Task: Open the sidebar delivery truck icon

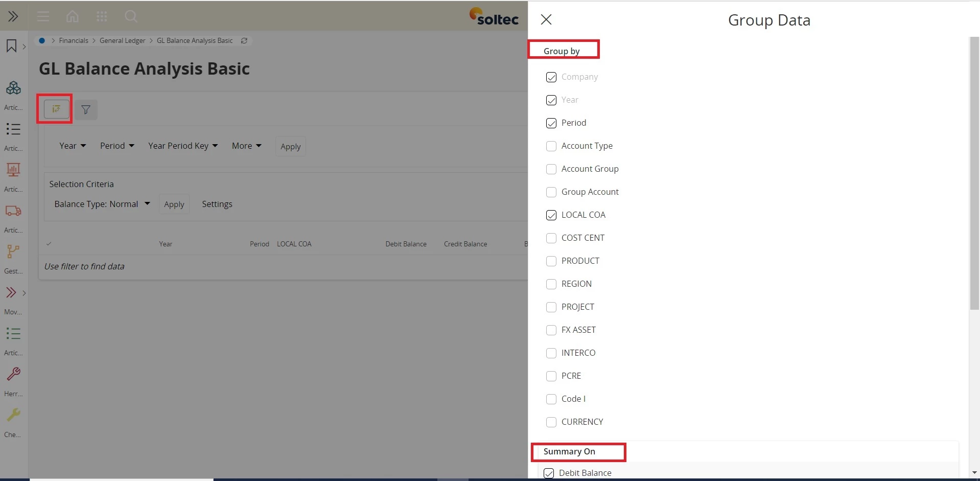Action: pyautogui.click(x=13, y=211)
